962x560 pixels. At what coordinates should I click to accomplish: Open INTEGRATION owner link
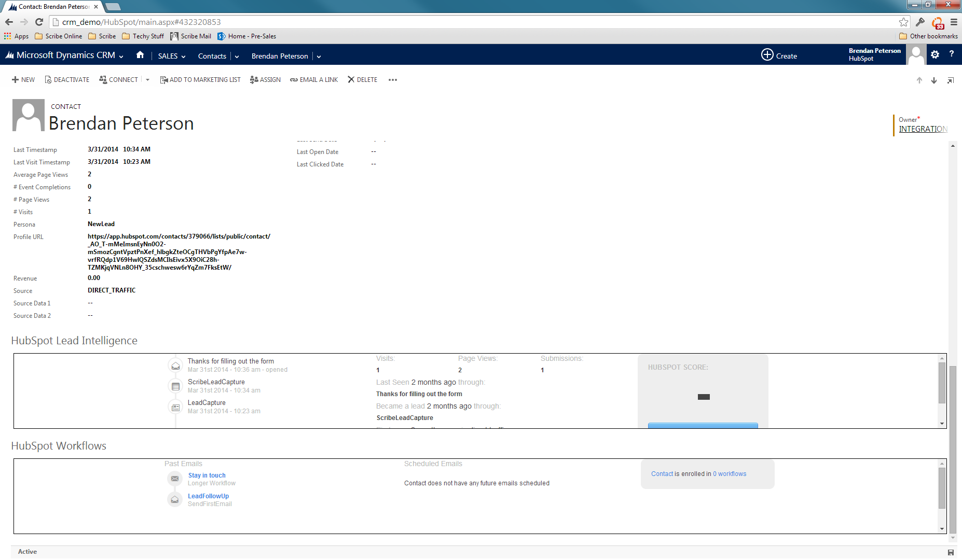tap(923, 129)
